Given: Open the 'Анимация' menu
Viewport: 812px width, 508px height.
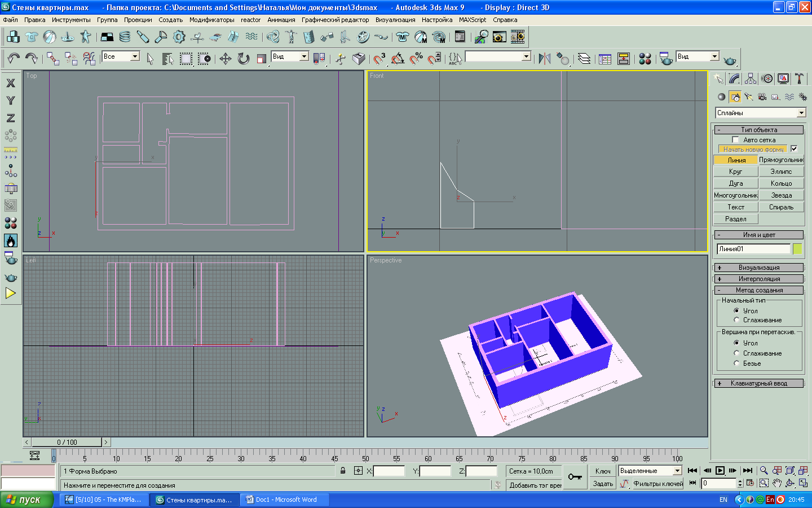Looking at the screenshot, I should (281, 20).
